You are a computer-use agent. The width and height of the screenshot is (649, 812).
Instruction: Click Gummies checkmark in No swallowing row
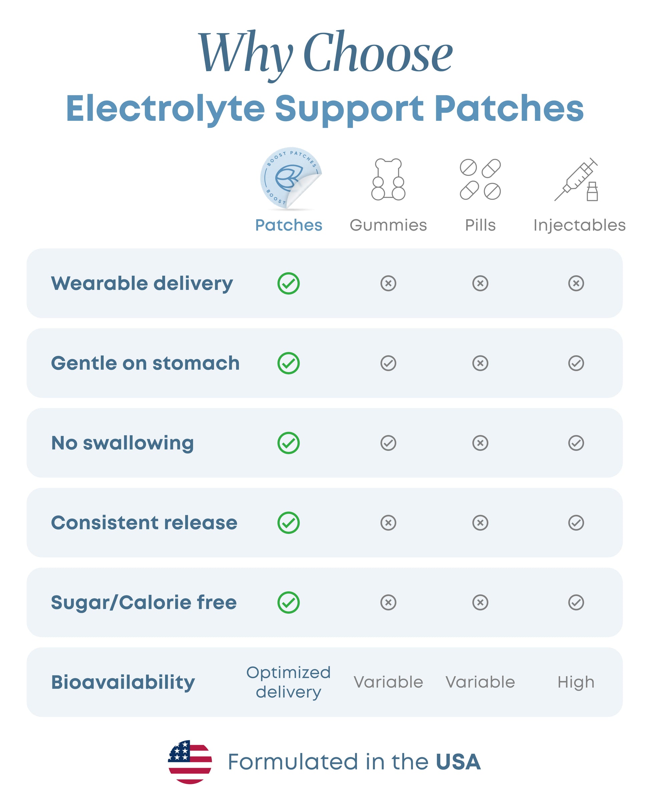(x=388, y=443)
